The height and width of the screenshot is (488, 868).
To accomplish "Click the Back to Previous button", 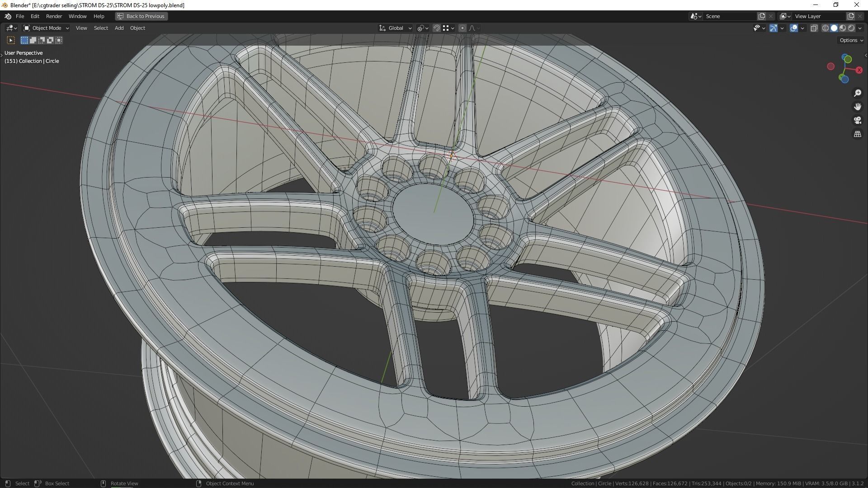I will [141, 16].
